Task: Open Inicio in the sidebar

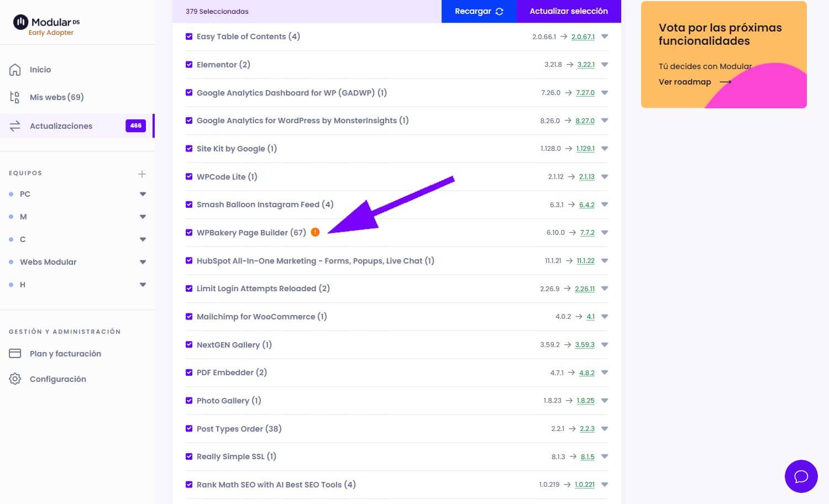Action: click(40, 70)
